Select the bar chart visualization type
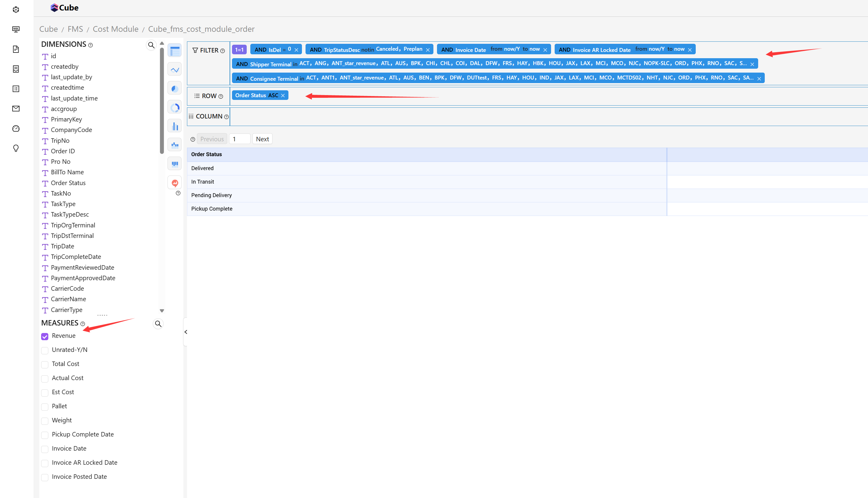The image size is (868, 498). [174, 125]
